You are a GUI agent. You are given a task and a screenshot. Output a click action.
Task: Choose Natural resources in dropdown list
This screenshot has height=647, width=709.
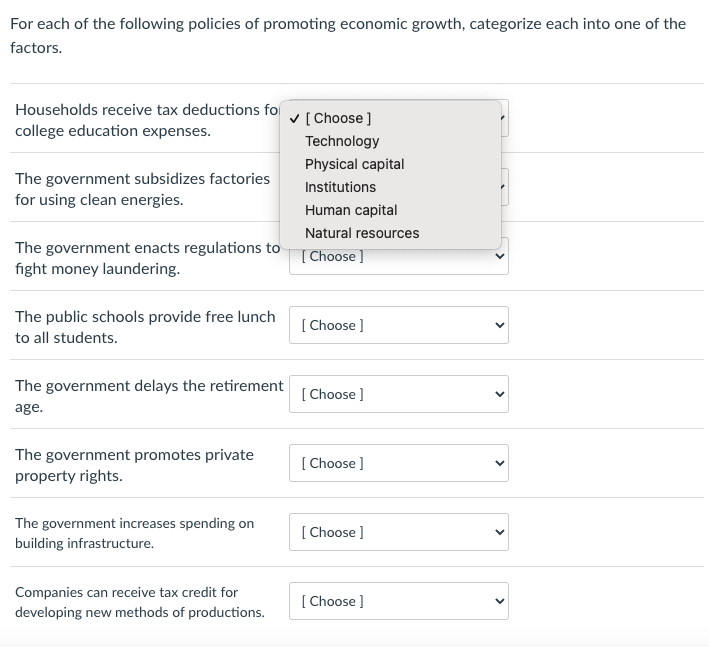tap(362, 233)
